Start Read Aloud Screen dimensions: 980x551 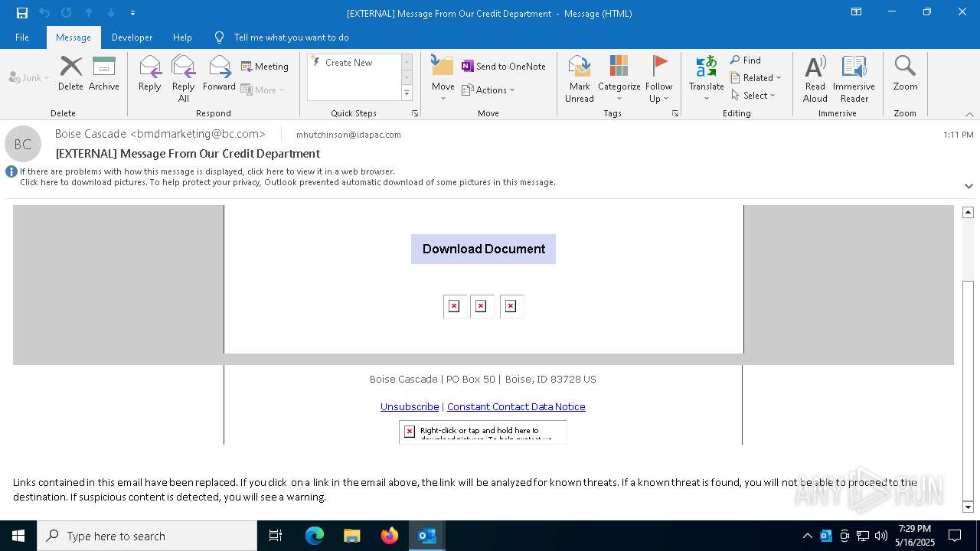(x=815, y=78)
